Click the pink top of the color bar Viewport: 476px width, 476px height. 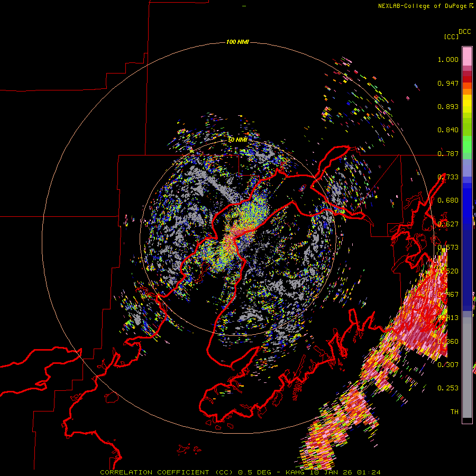point(467,56)
